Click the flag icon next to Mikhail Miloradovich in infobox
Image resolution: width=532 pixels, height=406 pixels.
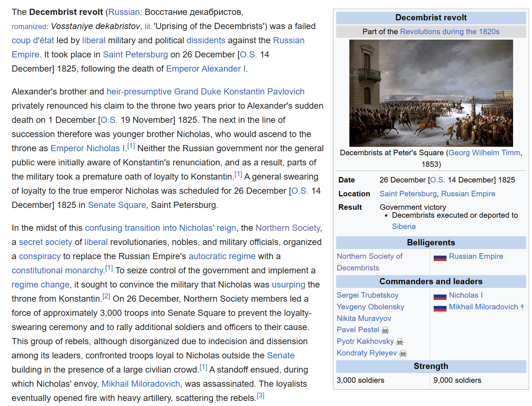[440, 307]
